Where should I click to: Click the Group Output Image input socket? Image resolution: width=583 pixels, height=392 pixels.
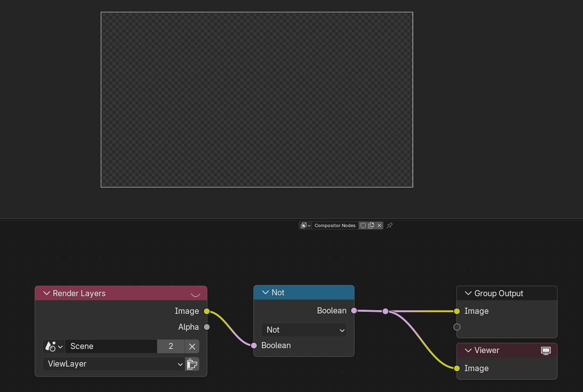click(x=457, y=311)
